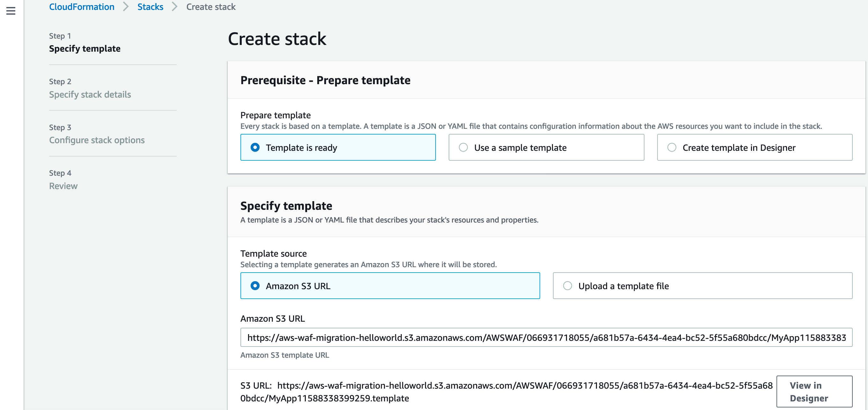Select the Template is ready radio button
The height and width of the screenshot is (410, 868).
(x=255, y=147)
